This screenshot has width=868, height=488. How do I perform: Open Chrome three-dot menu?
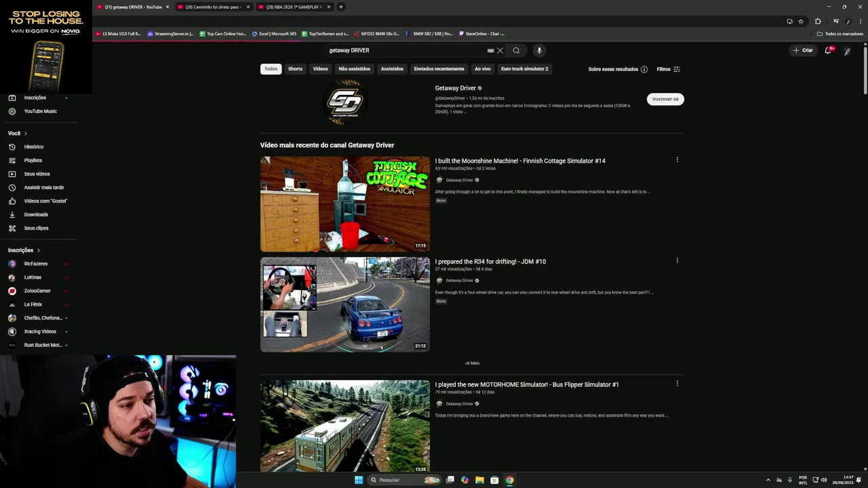[x=859, y=21]
